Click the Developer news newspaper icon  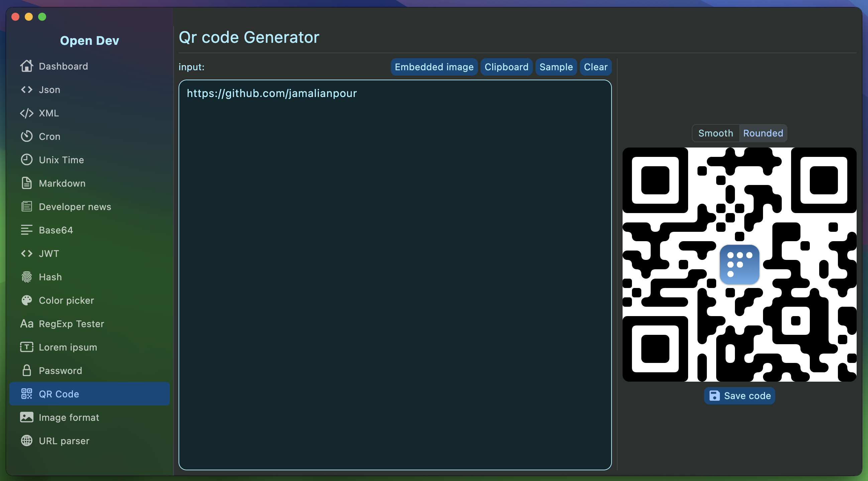point(27,206)
